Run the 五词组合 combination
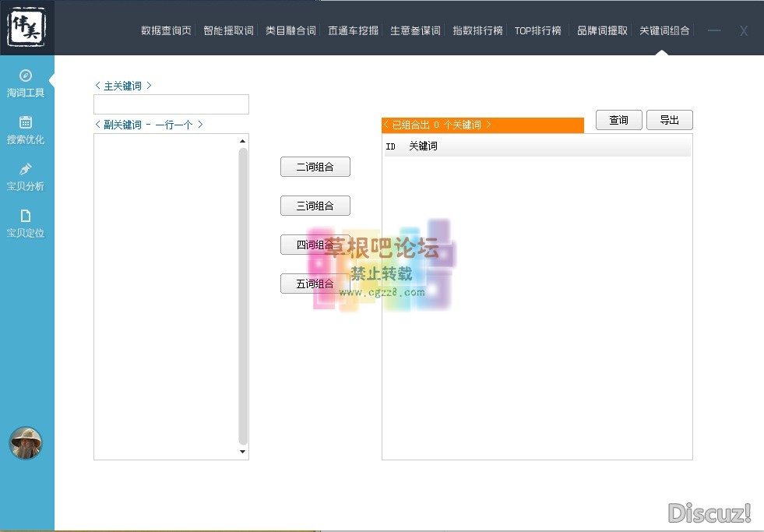Viewport: 764px width, 532px height. [315, 284]
